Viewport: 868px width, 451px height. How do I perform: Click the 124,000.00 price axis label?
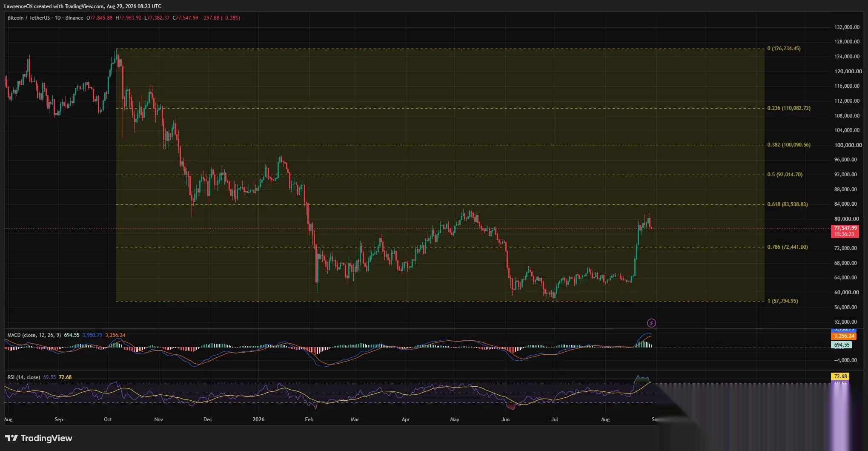click(x=847, y=57)
